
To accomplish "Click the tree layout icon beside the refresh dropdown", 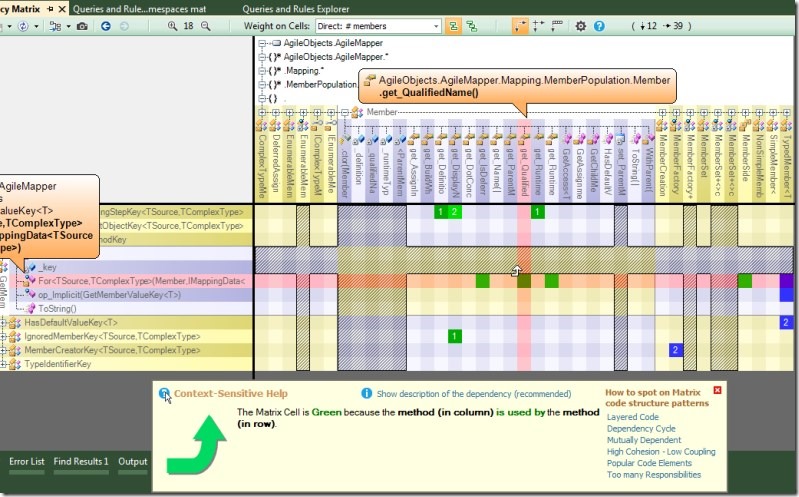I will 55,26.
